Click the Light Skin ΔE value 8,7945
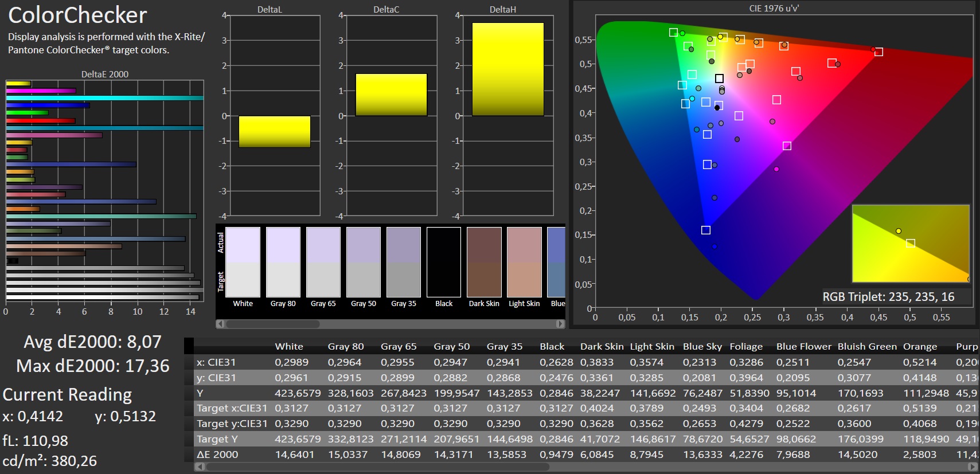The image size is (980, 474). coord(647,455)
